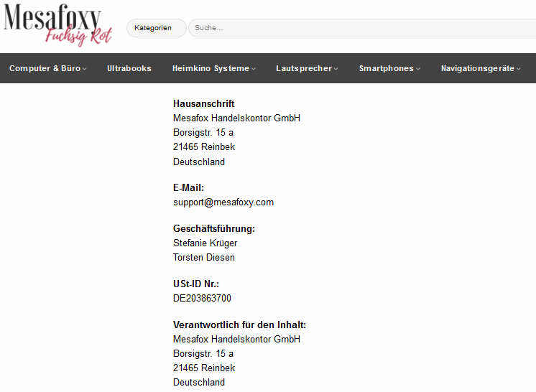Image resolution: width=536 pixels, height=392 pixels.
Task: Select the VAT number DE203863700
Action: pyautogui.click(x=202, y=299)
